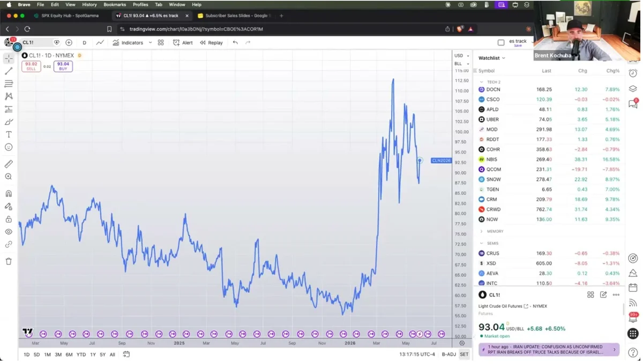Viewport: 643px width, 364px height.
Task: Expand the MEMORY watchlist section
Action: point(482,231)
